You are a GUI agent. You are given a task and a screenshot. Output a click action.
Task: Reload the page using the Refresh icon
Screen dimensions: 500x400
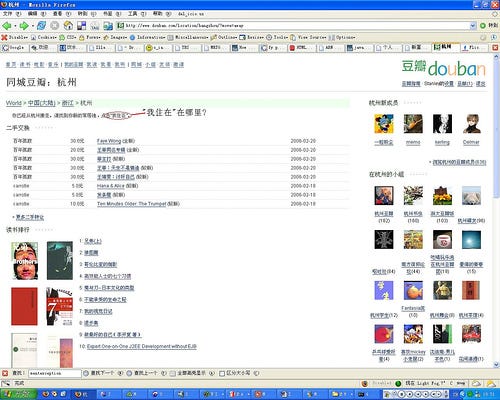pyautogui.click(x=42, y=25)
